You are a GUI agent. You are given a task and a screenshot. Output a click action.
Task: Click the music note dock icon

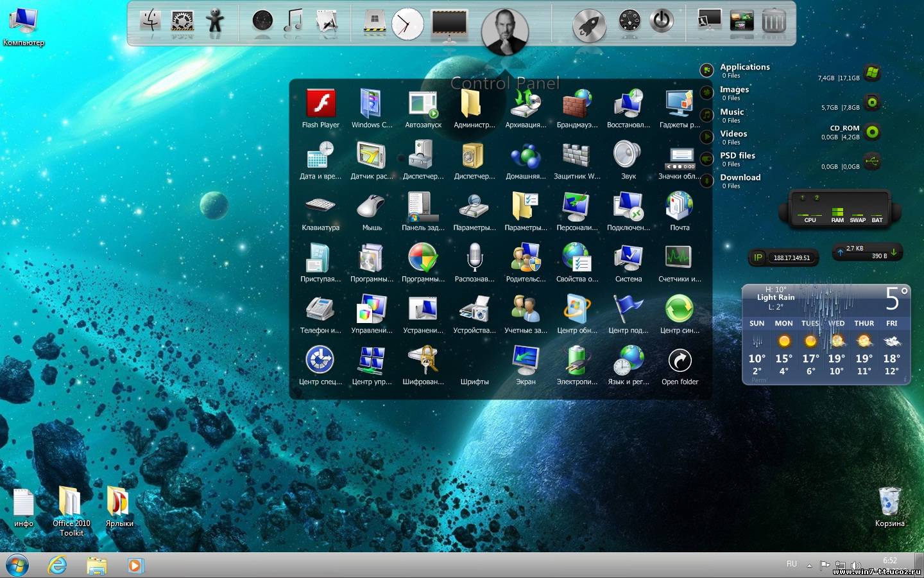click(294, 21)
